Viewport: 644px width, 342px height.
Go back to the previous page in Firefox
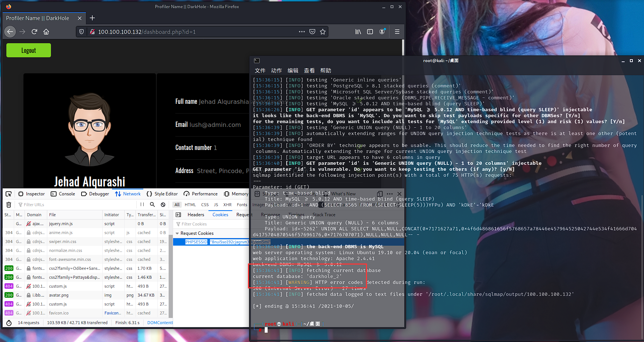pyautogui.click(x=10, y=32)
